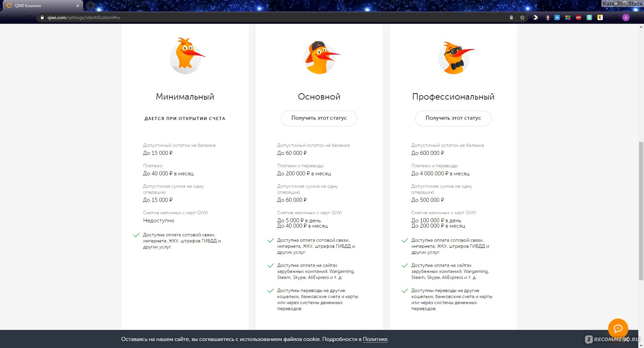Open the purple A profile avatar
Viewport: 644px width, 348px height.
(x=626, y=17)
